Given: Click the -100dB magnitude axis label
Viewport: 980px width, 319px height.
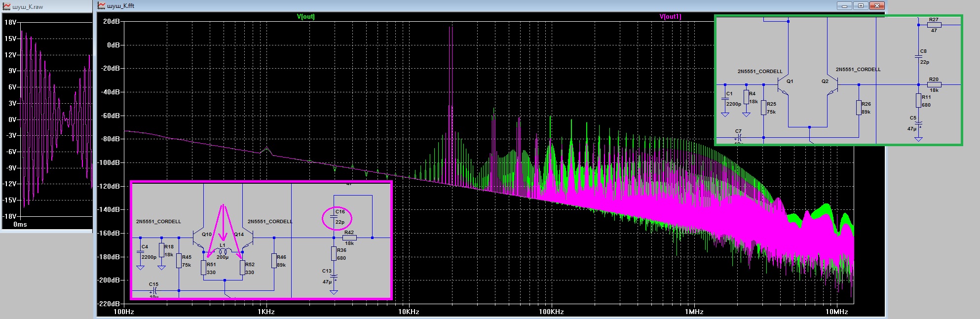Looking at the screenshot, I should 109,162.
